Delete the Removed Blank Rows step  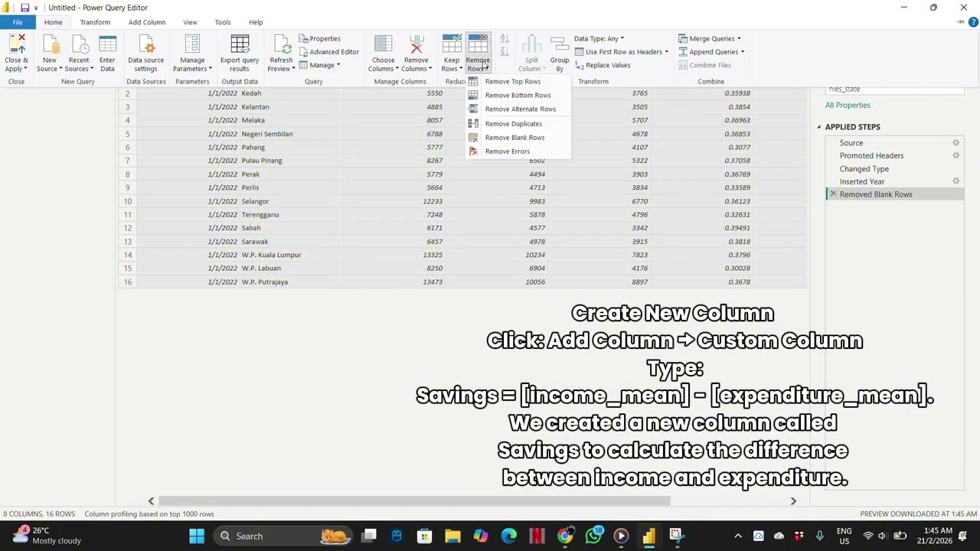coord(833,194)
